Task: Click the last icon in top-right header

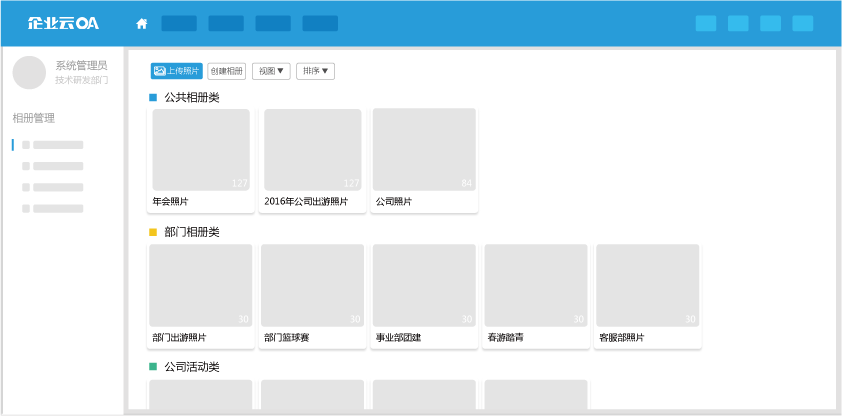Action: 802,23
